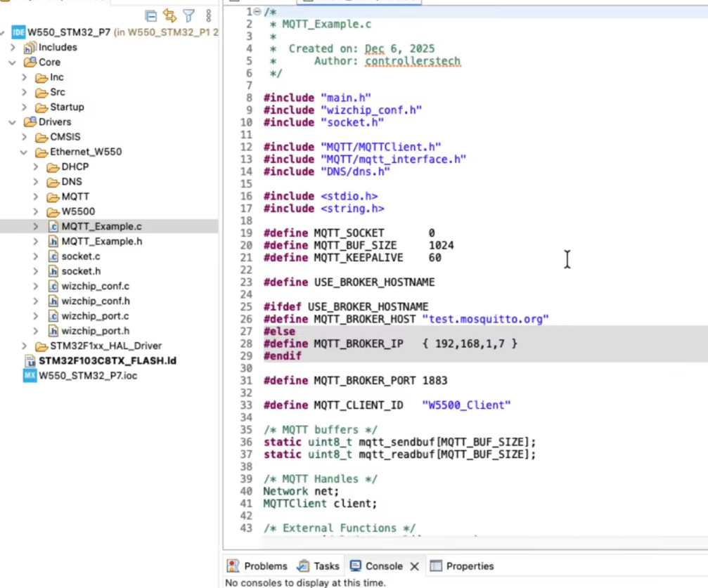Switch to the Problems tab
The image size is (708, 588).
(265, 566)
